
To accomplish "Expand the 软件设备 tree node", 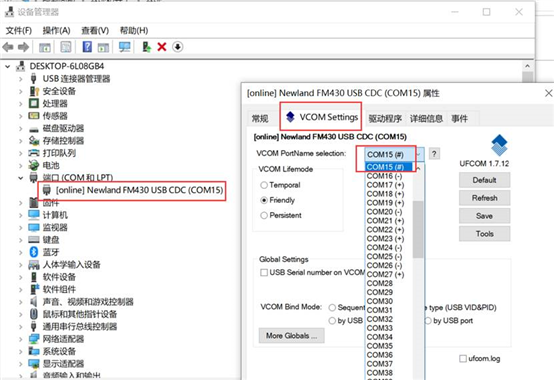I will tap(20, 277).
